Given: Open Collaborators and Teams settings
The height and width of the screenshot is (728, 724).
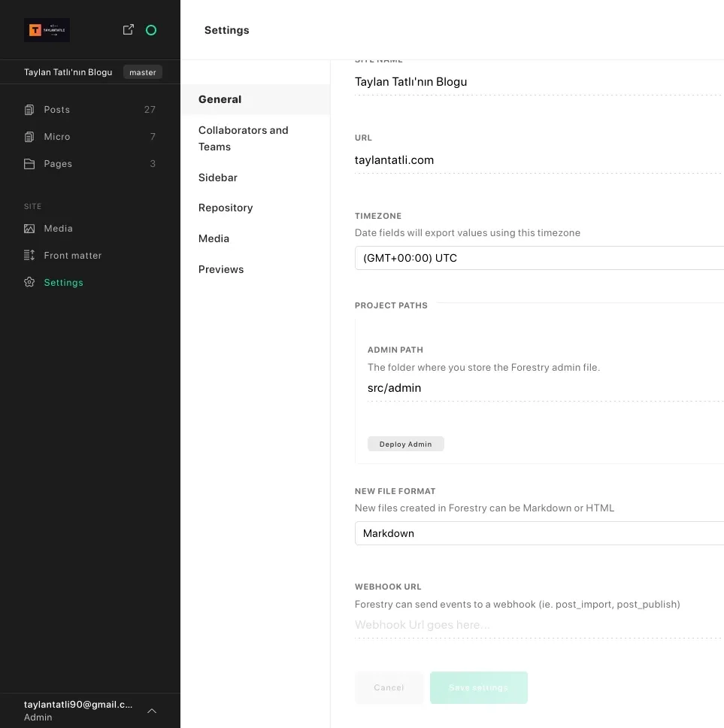Looking at the screenshot, I should pyautogui.click(x=244, y=138).
